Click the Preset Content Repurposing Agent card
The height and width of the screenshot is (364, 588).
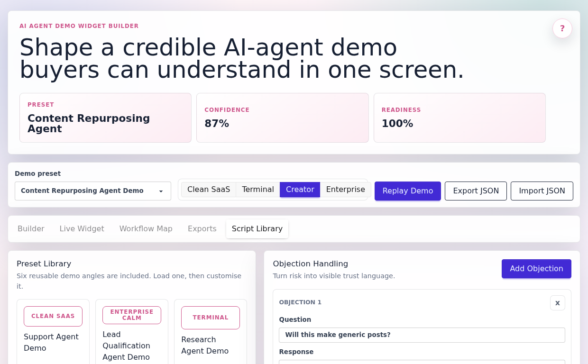[x=105, y=118]
